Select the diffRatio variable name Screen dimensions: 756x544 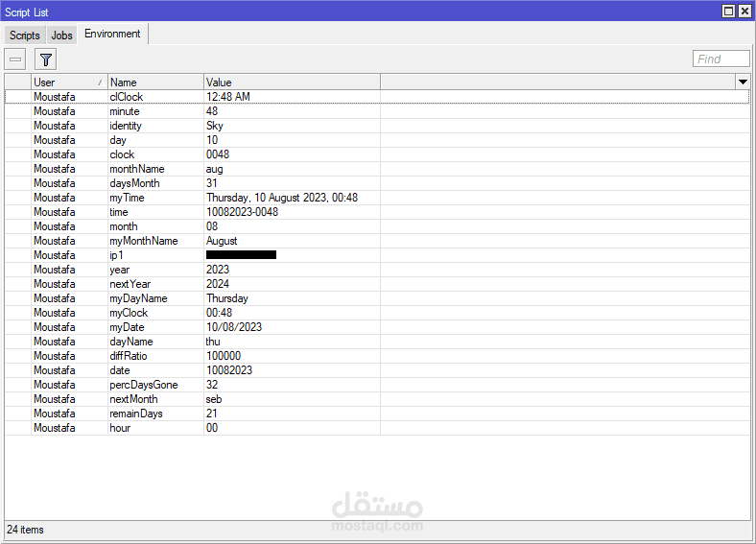(x=129, y=356)
